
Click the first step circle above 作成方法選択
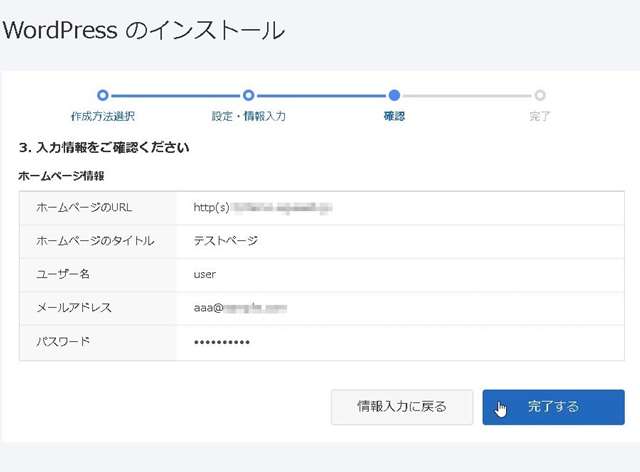coord(103,96)
